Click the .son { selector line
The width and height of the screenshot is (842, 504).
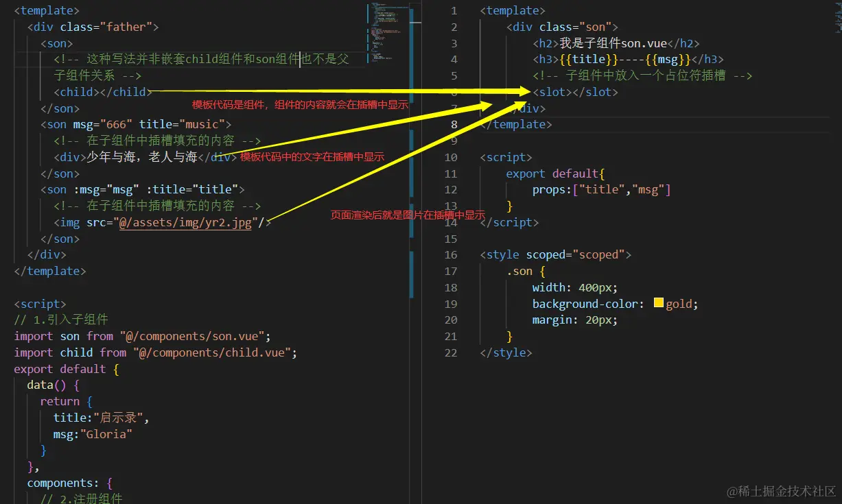[526, 271]
